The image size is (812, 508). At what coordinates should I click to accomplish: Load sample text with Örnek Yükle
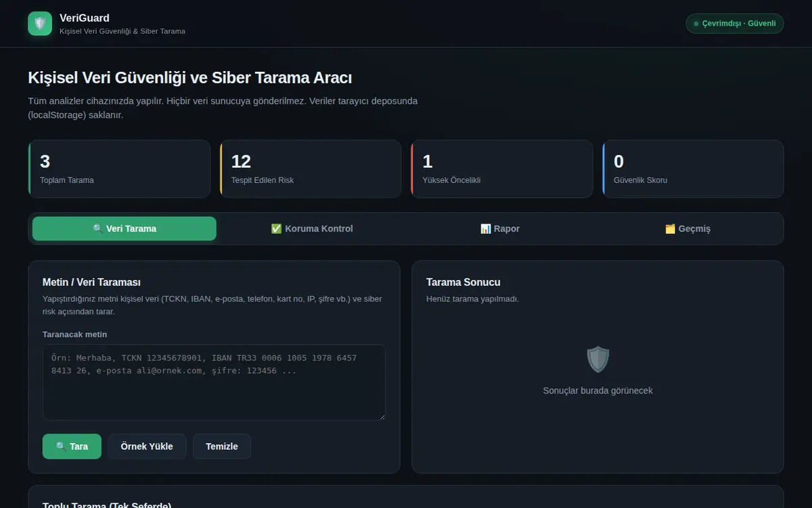tap(147, 446)
